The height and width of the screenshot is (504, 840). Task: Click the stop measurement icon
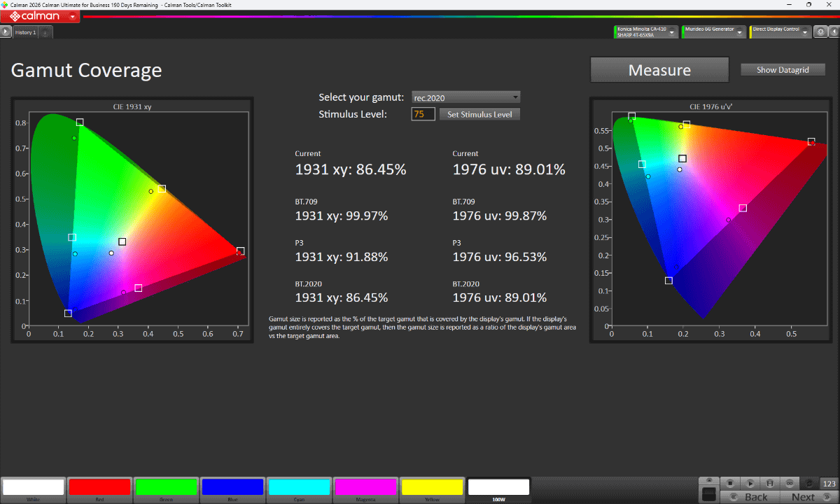tap(730, 483)
